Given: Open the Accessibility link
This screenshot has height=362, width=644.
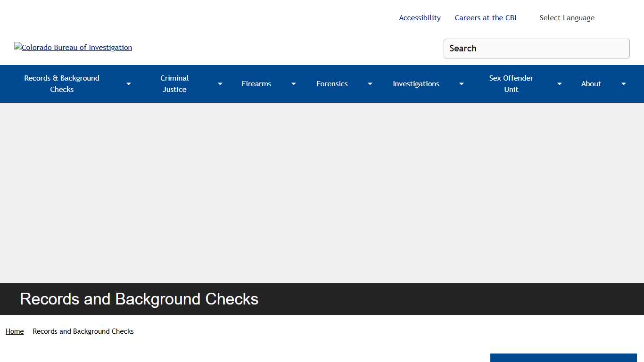Looking at the screenshot, I should [x=419, y=17].
